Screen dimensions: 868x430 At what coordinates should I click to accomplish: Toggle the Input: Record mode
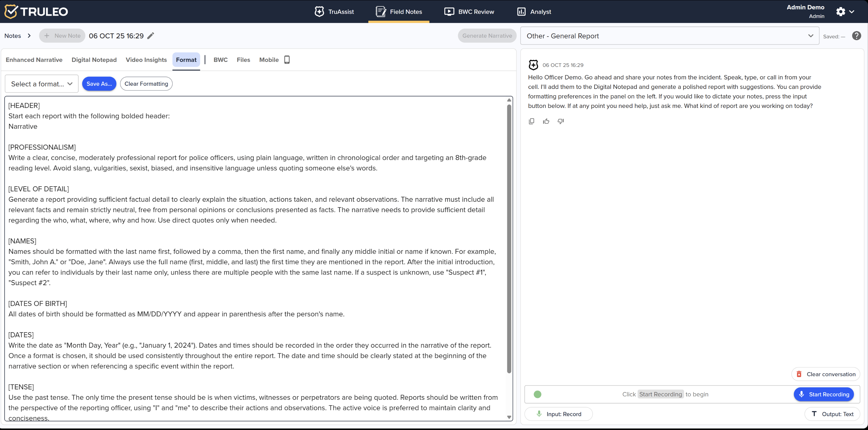[559, 414]
